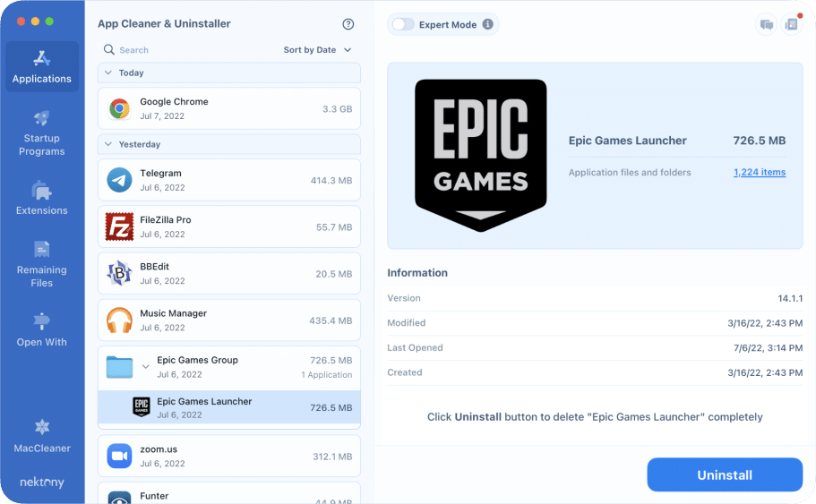Image resolution: width=816 pixels, height=504 pixels.
Task: Collapse the Yesterday group chevron
Action: (108, 144)
